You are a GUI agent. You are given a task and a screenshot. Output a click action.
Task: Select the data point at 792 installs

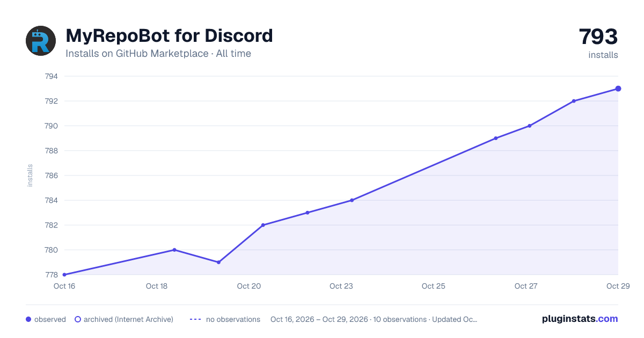pos(574,101)
